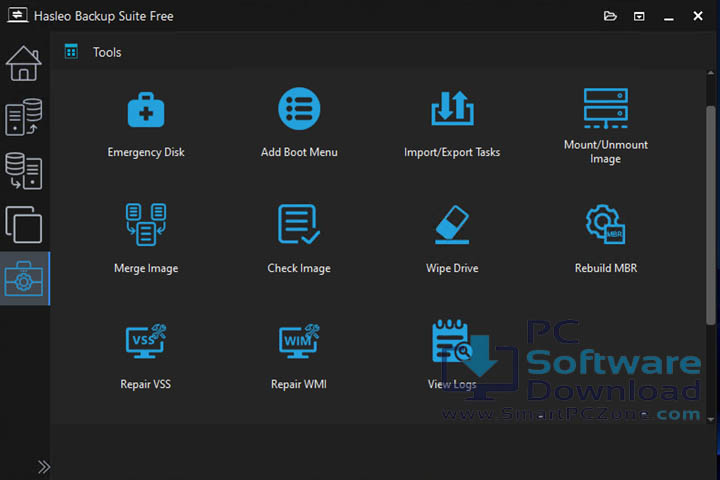Open the Mount/Unmount Image server icon

click(x=606, y=108)
